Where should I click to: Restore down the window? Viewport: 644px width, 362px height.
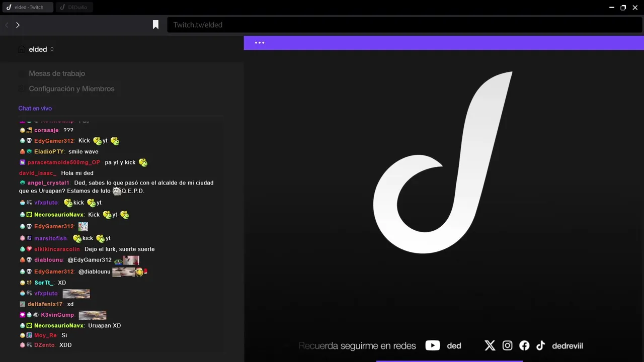pyautogui.click(x=623, y=8)
